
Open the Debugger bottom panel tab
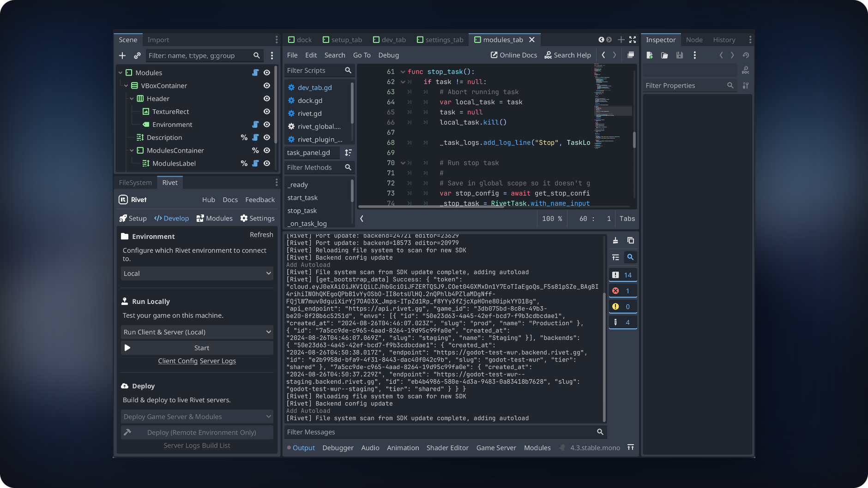[338, 448]
